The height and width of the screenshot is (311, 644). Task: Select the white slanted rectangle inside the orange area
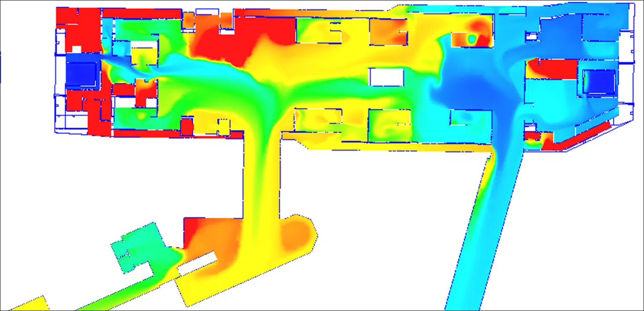(197, 262)
